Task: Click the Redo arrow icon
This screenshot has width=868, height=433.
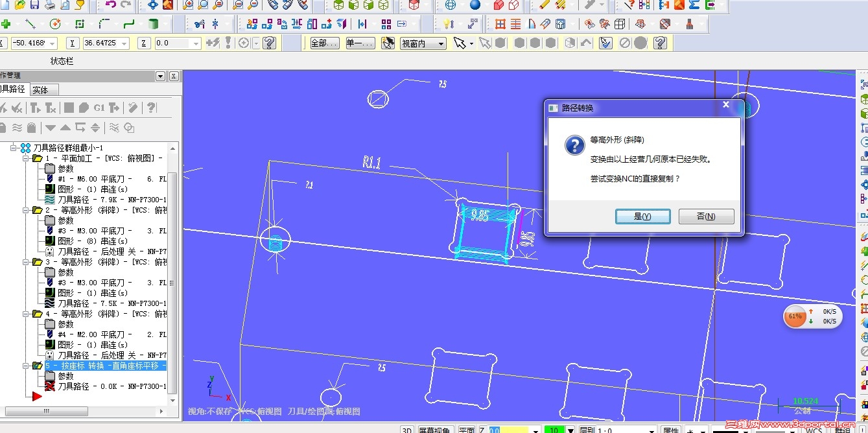Action: coord(125,5)
